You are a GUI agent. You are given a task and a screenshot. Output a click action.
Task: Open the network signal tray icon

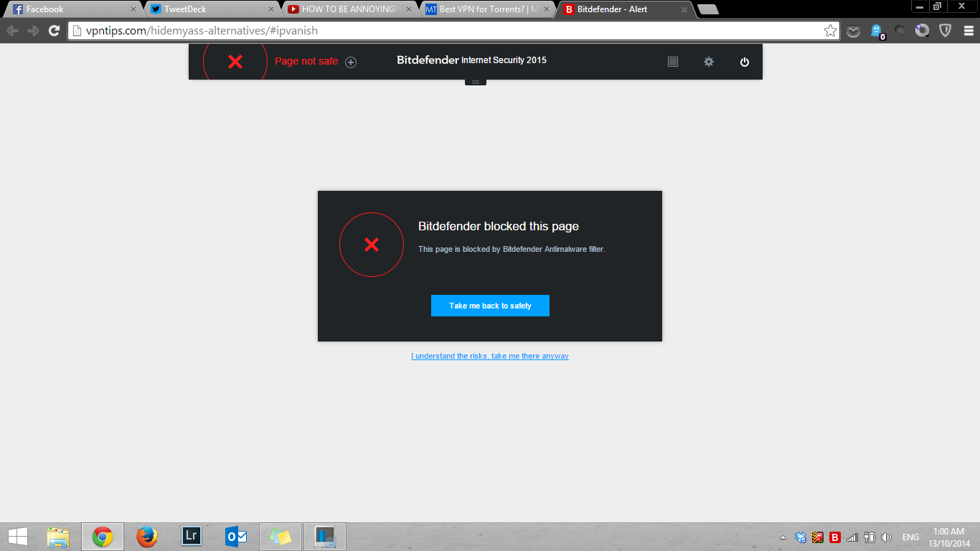(852, 537)
